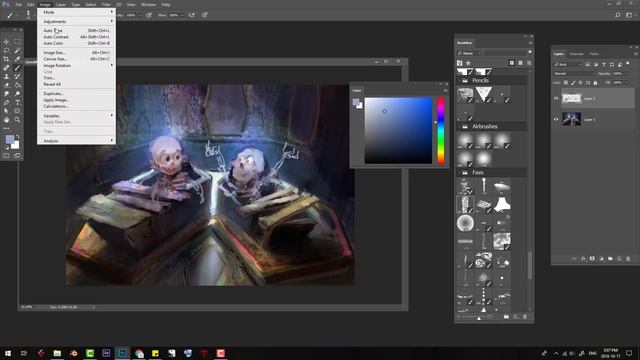Switch to the Paths tab
Screen dimensions: 640x360
point(594,54)
